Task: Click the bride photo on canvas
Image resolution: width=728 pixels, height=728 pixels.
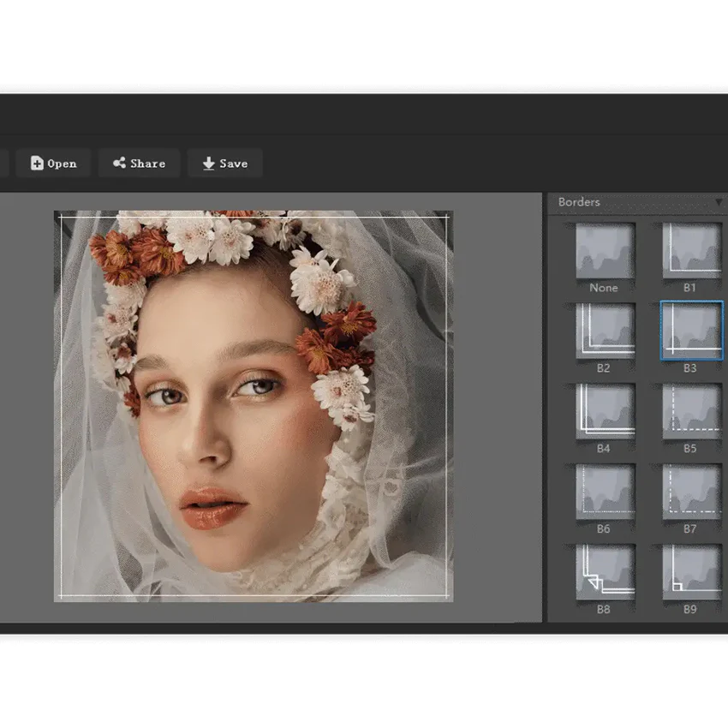Action: point(254,406)
